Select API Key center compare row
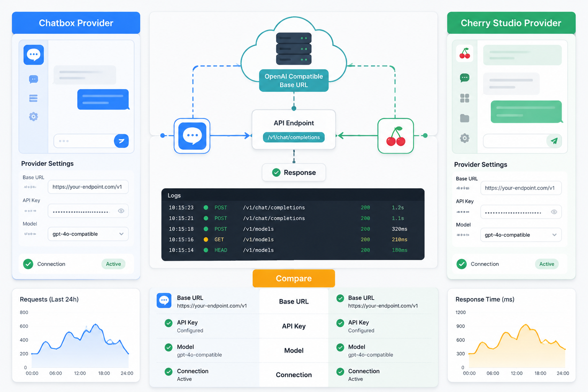 (294, 326)
